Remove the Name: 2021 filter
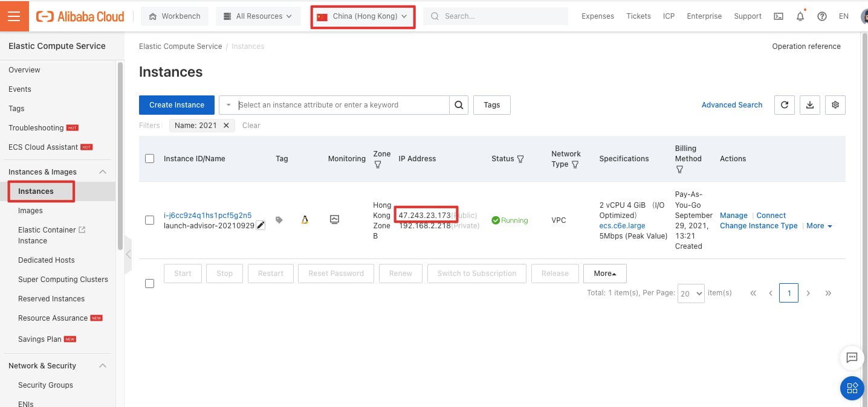 [x=226, y=126]
